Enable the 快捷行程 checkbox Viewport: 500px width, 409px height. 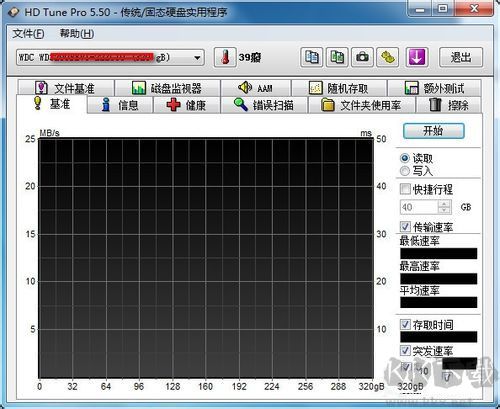pos(405,189)
